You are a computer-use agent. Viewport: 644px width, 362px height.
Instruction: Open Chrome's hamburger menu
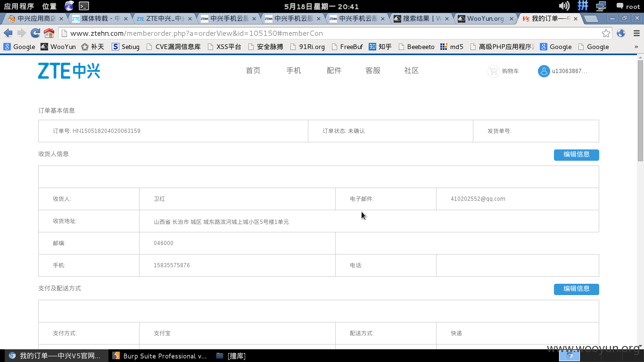click(x=636, y=33)
